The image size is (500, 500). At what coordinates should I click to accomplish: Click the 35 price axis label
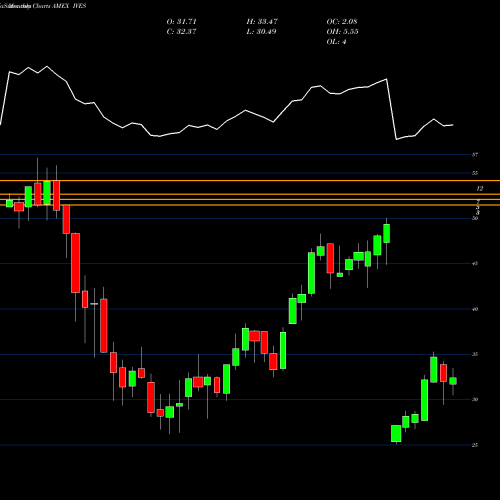(475, 354)
